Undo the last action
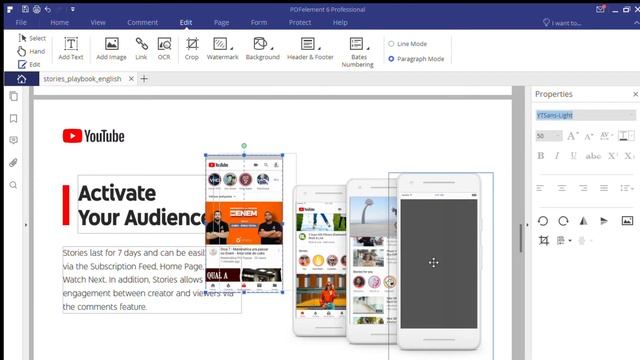This screenshot has height=360, width=640. pos(48,9)
